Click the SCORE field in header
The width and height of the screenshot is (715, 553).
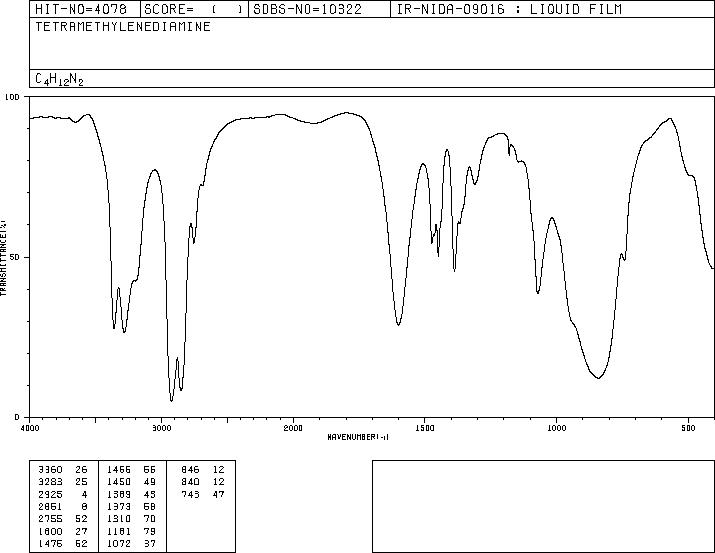click(194, 9)
